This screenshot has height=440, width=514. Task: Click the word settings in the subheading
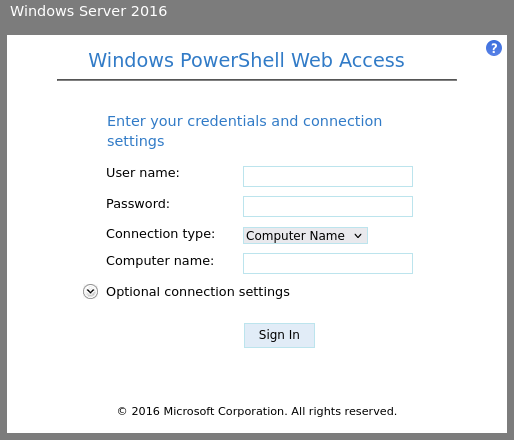136,141
